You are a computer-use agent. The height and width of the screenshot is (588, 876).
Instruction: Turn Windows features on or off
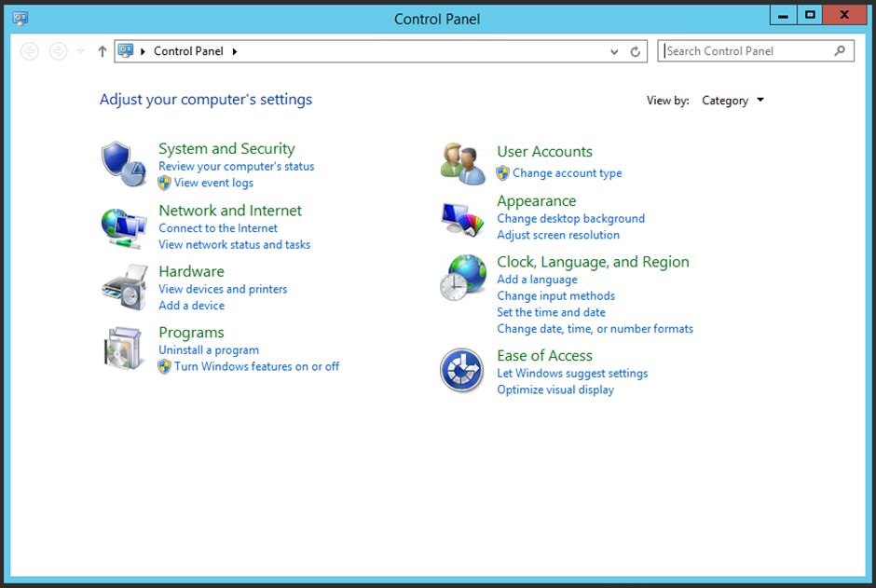(256, 366)
